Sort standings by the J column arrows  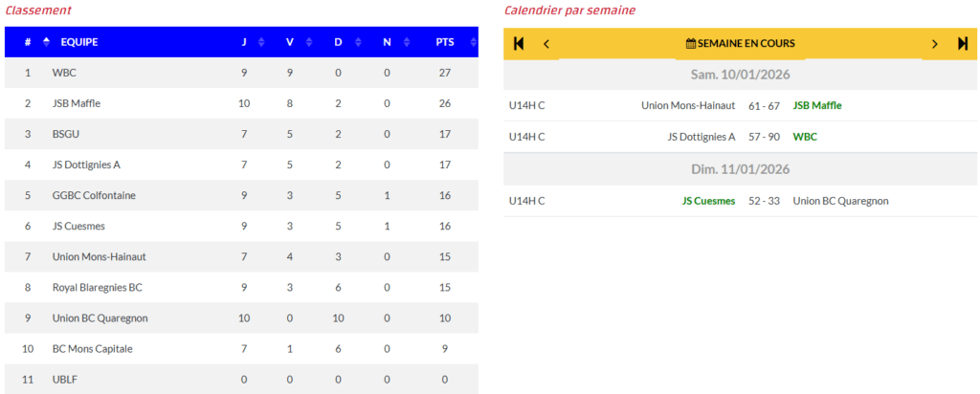coord(261,42)
